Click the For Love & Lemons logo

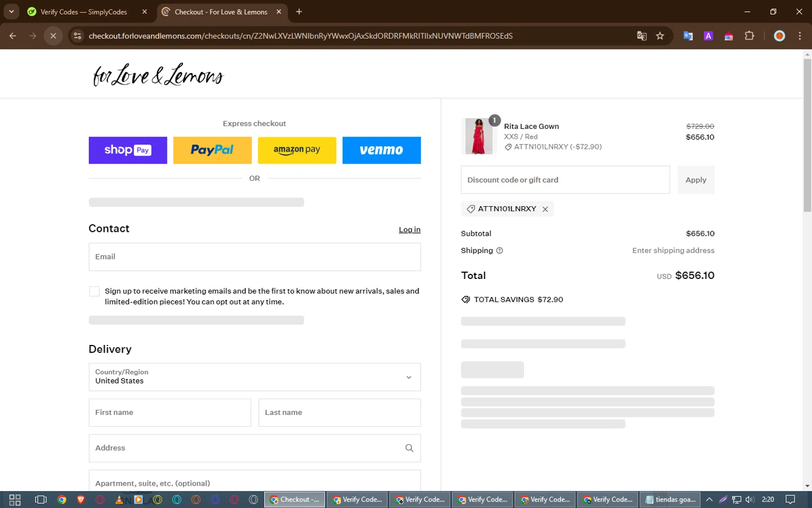click(158, 75)
